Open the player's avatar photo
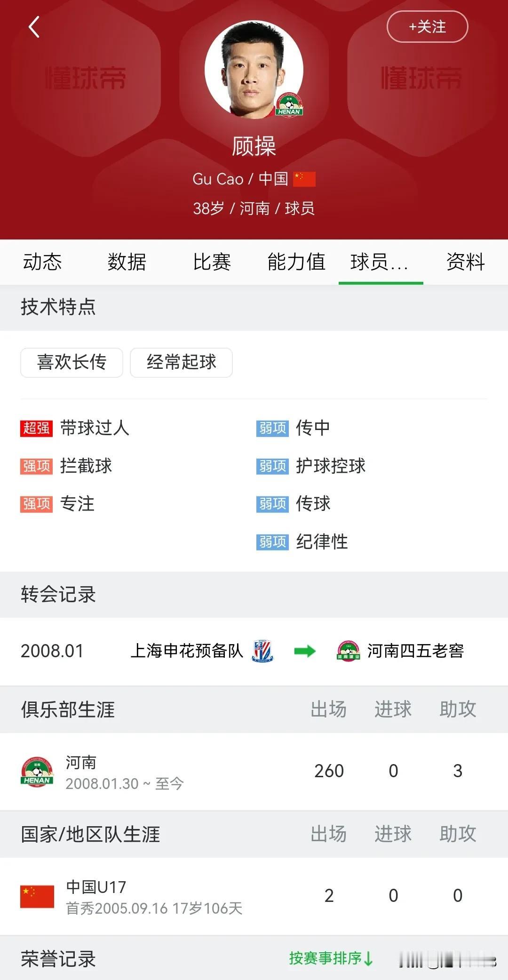 254,69
